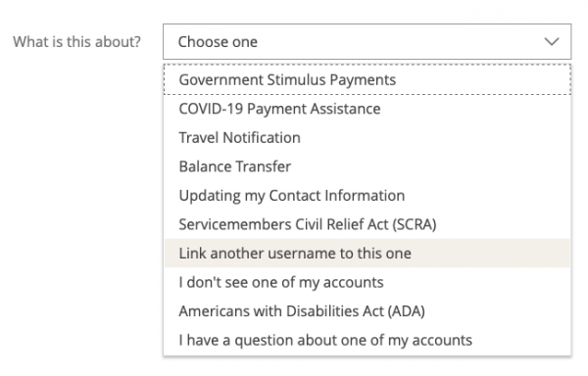Select the SCRA topic entry
This screenshot has width=588, height=376.
point(367,224)
